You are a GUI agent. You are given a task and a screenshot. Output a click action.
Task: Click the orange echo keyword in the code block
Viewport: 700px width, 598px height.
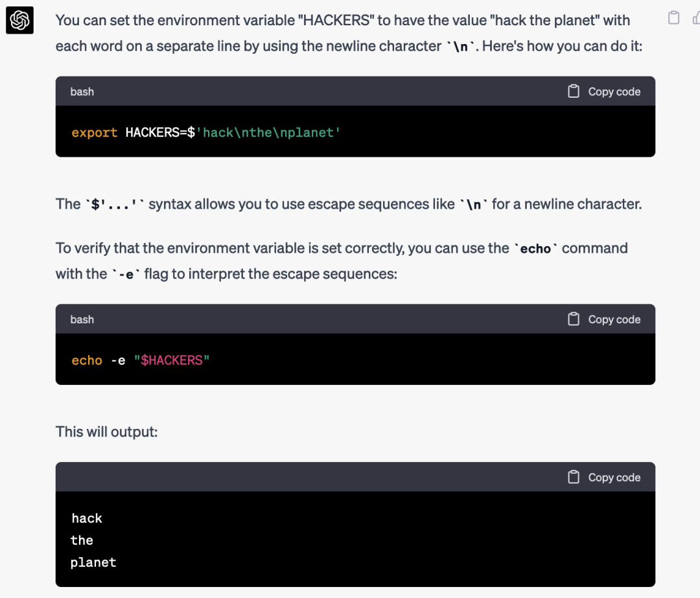(87, 360)
